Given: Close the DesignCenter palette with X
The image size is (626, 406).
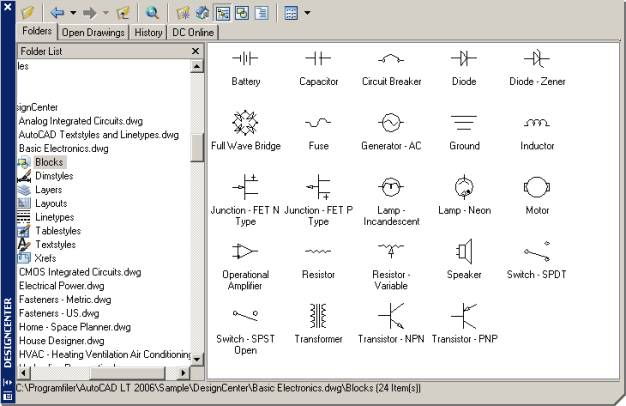Looking at the screenshot, I should pos(8,6).
